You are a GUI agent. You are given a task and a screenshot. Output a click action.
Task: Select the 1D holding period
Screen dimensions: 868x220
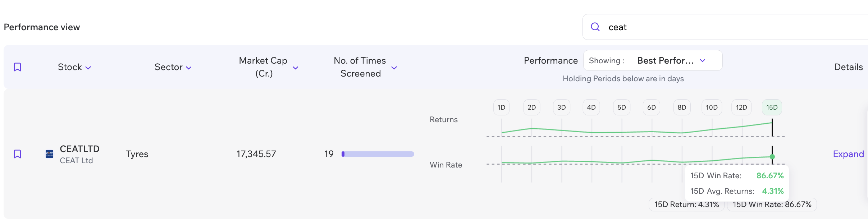pos(501,107)
